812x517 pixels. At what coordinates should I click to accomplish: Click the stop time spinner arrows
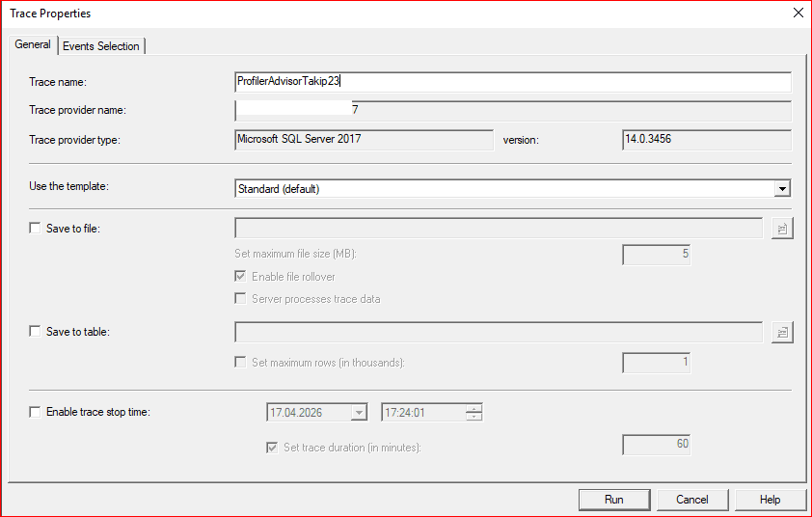pyautogui.click(x=474, y=413)
